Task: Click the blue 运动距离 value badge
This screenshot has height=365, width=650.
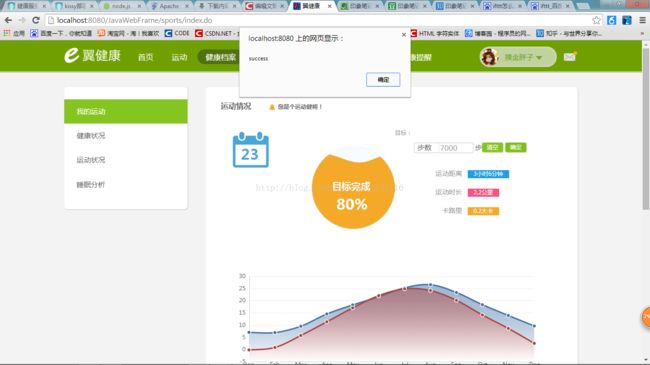Action: [488, 174]
